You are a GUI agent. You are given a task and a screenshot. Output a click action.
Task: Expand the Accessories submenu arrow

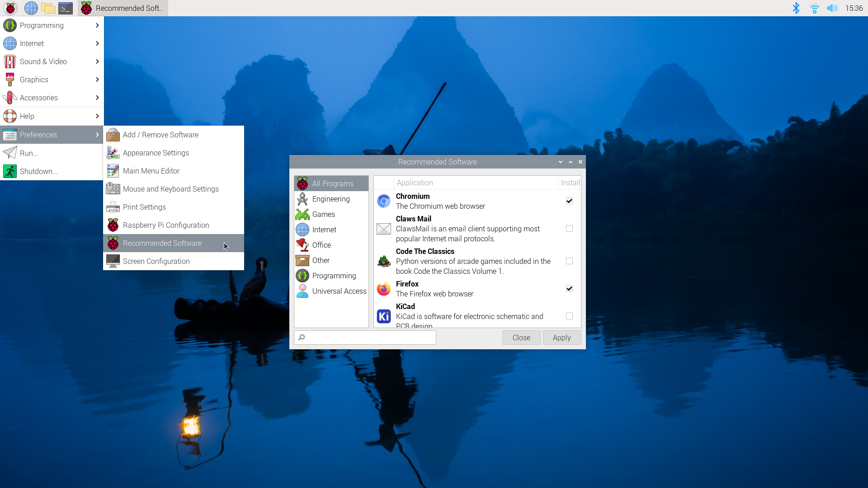point(97,98)
